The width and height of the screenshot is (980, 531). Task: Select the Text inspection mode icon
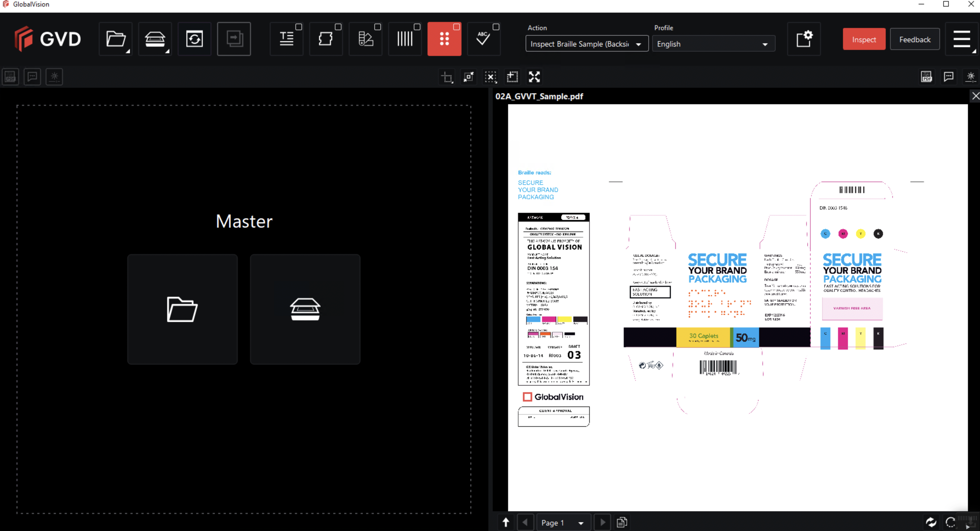pos(286,39)
